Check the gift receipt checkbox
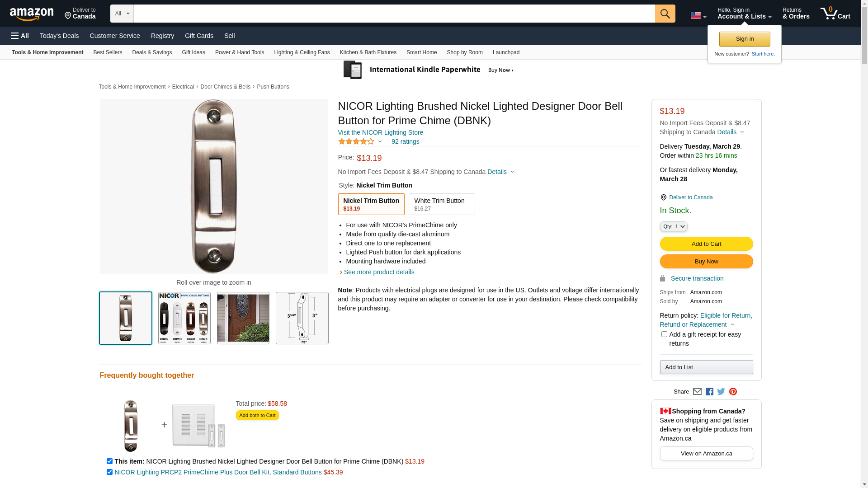This screenshot has height=488, width=868. coord(664,334)
